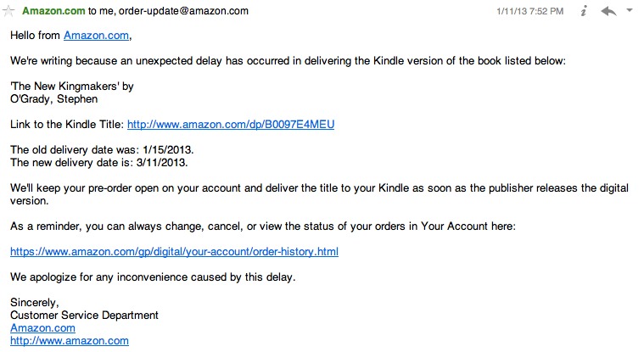This screenshot has width=644, height=352.
Task: Click the new delivery date text
Action: coord(98,162)
